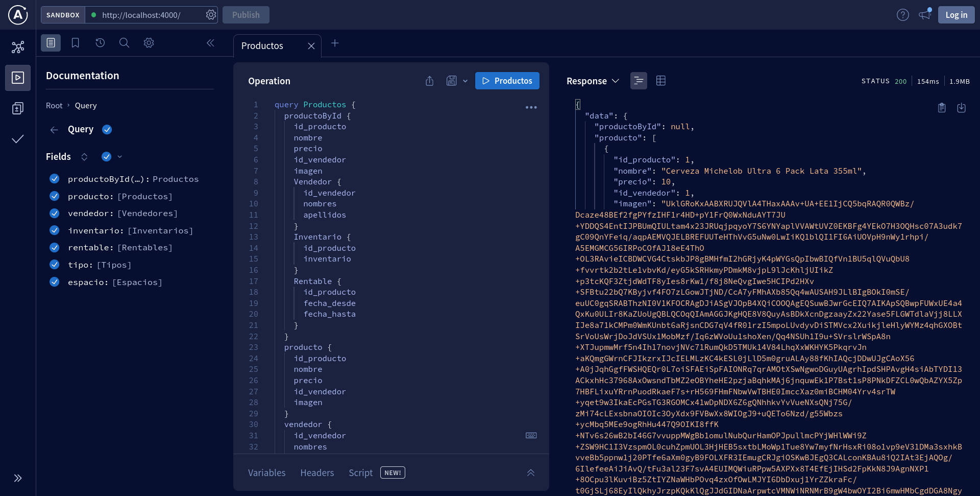
Task: Expand the save button dropdown chevron
Action: tap(464, 81)
